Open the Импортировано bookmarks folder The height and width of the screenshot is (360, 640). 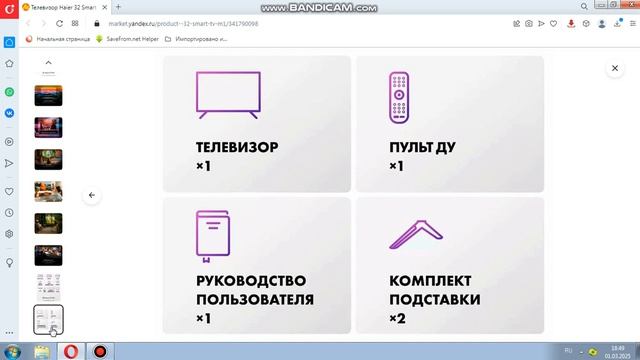point(196,39)
